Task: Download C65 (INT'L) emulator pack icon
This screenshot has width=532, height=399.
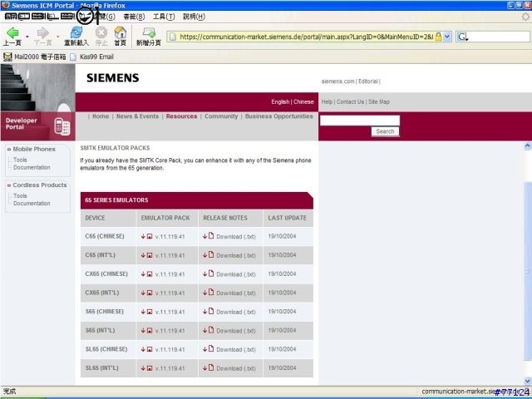Action: 150,255
